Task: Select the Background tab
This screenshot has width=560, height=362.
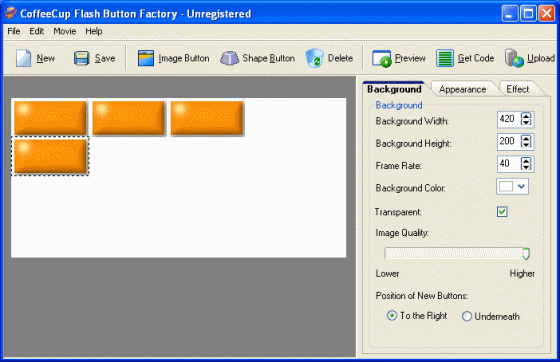Action: [x=394, y=89]
